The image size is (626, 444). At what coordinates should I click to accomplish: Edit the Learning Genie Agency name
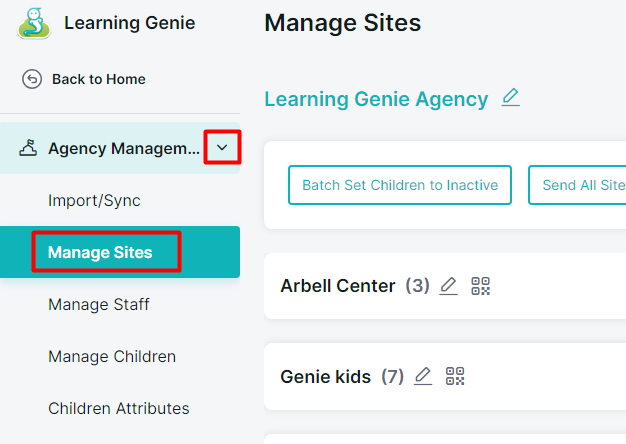[x=511, y=98]
